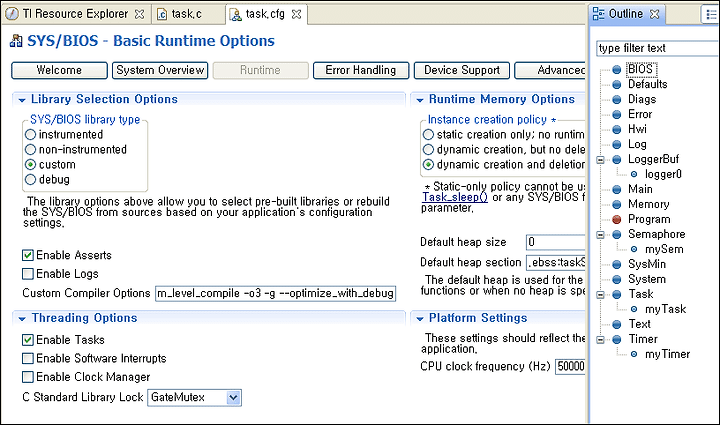Screen dimensions: 720x425
Task: Close the task.cfg editor tab
Action: tap(297, 14)
